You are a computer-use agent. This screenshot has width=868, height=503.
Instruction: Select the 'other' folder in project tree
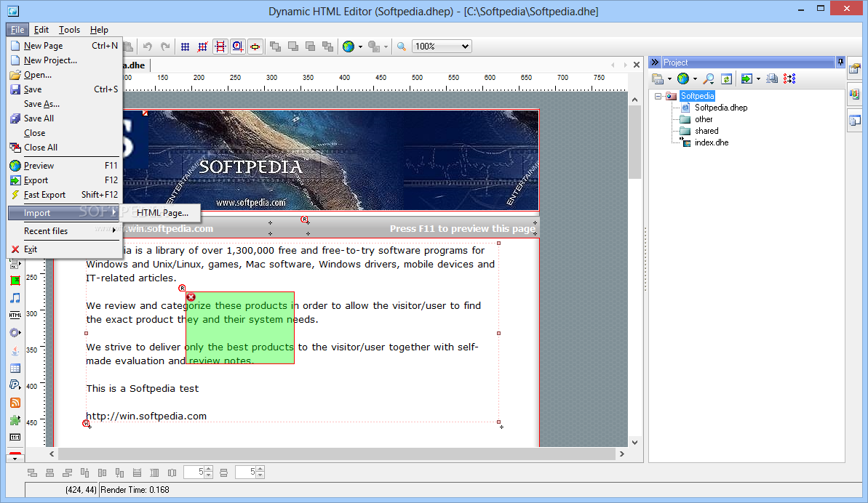[704, 119]
